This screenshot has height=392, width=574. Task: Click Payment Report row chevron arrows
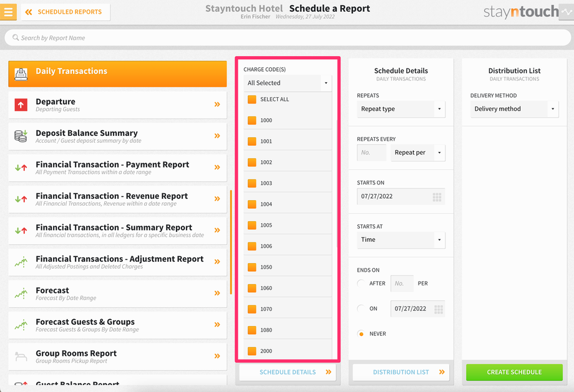(217, 167)
